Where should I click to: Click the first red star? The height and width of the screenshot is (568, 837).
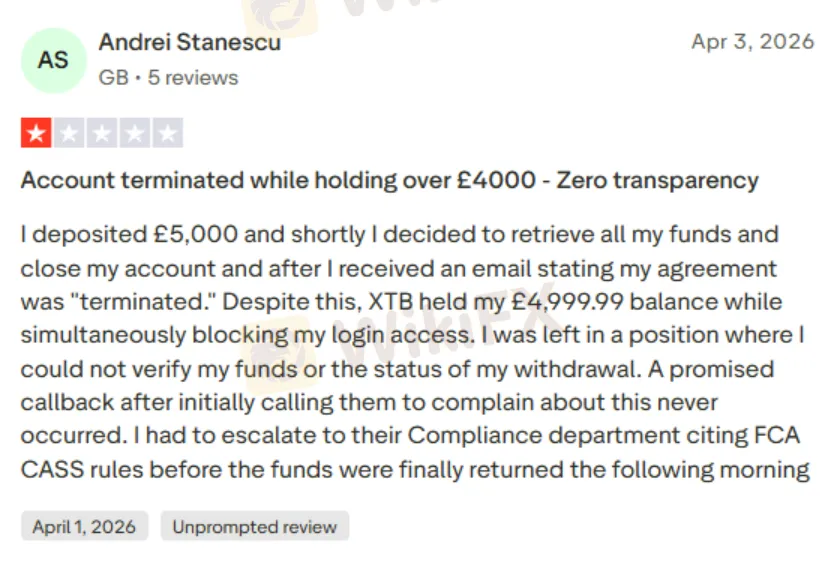tap(36, 133)
